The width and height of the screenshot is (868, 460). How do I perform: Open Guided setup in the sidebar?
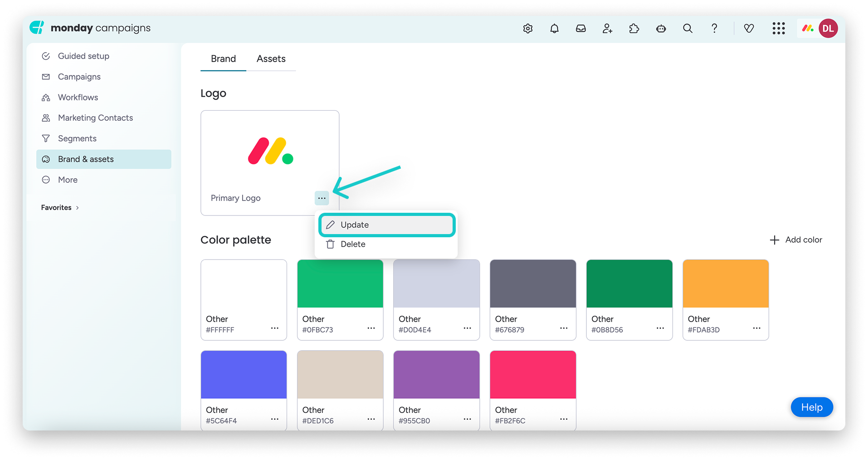[104, 56]
